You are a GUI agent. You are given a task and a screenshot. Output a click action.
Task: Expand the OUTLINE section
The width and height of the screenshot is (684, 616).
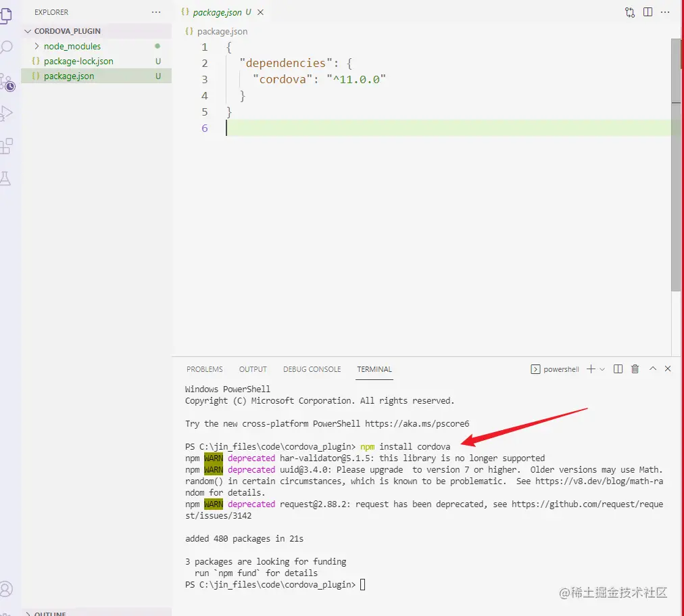(x=96, y=613)
